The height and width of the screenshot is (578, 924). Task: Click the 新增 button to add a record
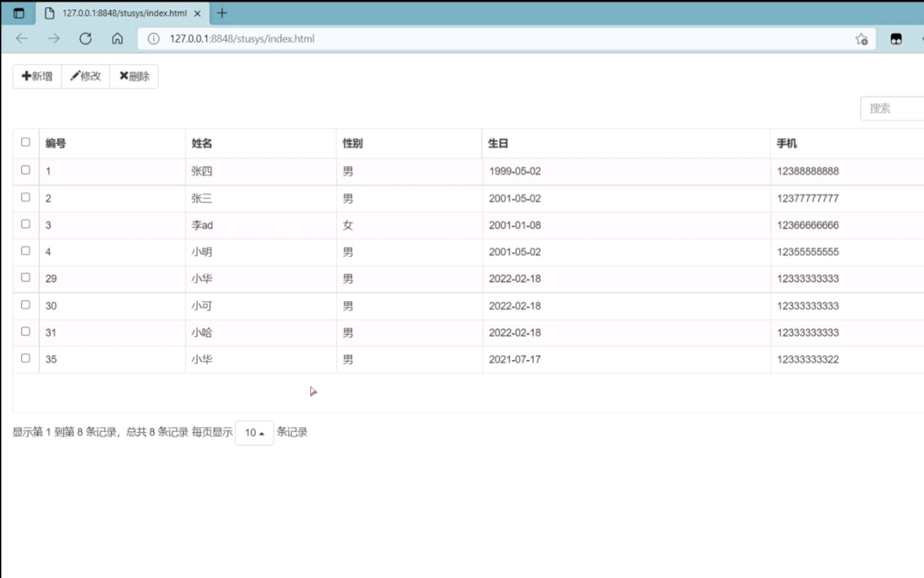tap(36, 76)
